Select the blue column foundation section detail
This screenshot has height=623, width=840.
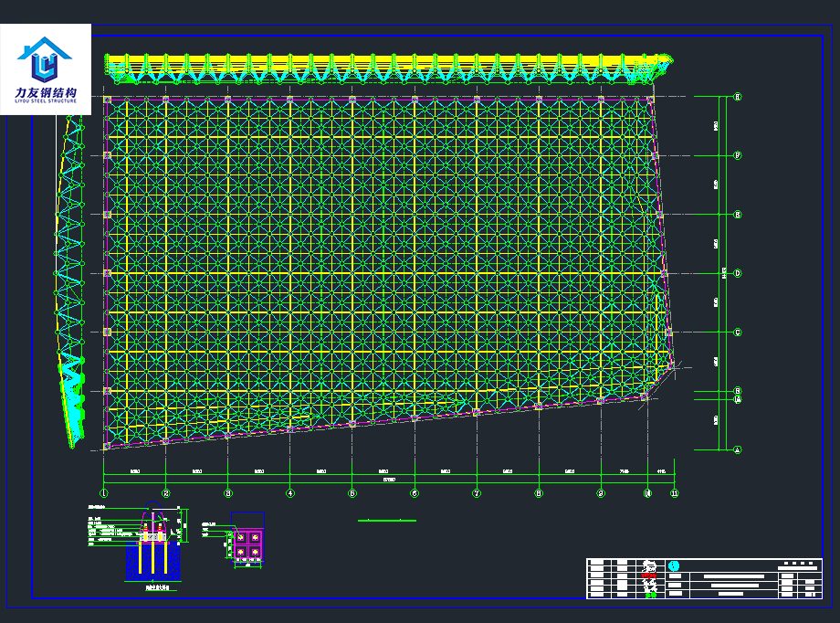point(152,546)
